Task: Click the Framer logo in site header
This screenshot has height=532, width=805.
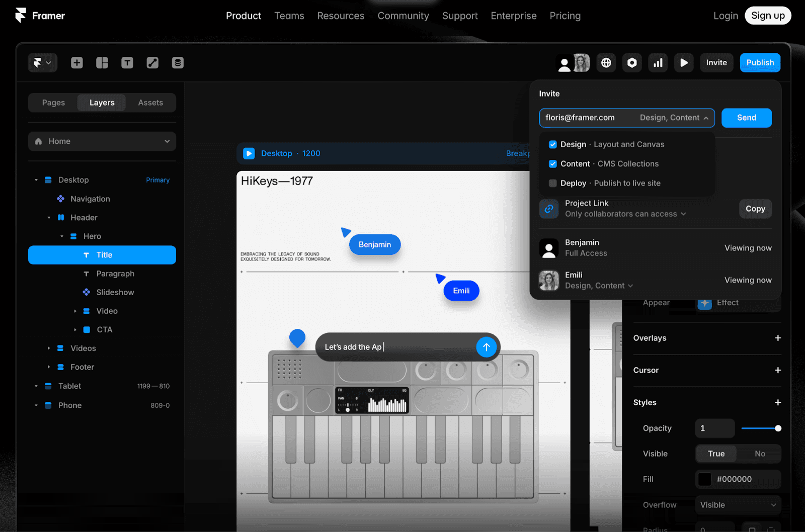Action: 40,16
